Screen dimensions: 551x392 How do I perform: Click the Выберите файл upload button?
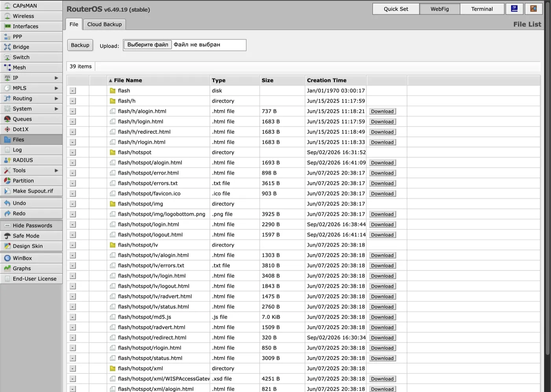pos(148,45)
